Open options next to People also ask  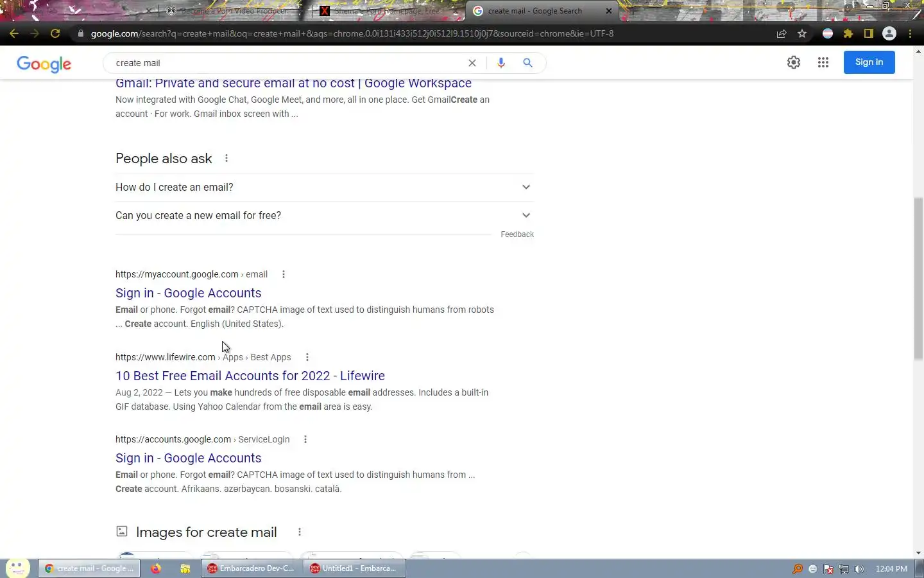coord(227,159)
